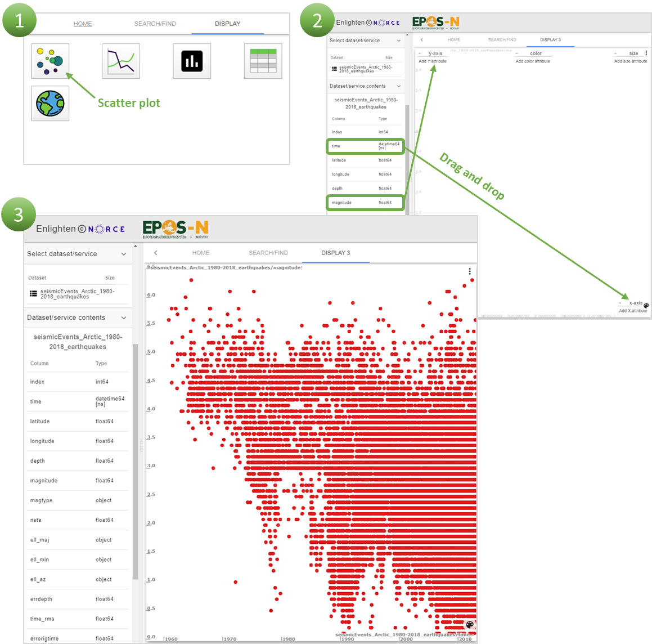The image size is (652, 644).
Task: Click the magnitude column row in panel 3
Action: [x=77, y=481]
